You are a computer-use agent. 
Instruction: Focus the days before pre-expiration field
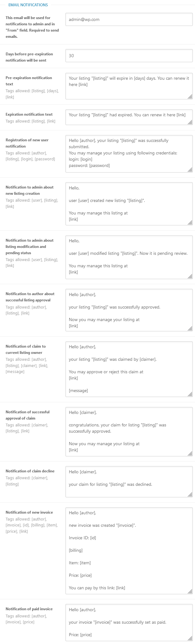(x=129, y=56)
